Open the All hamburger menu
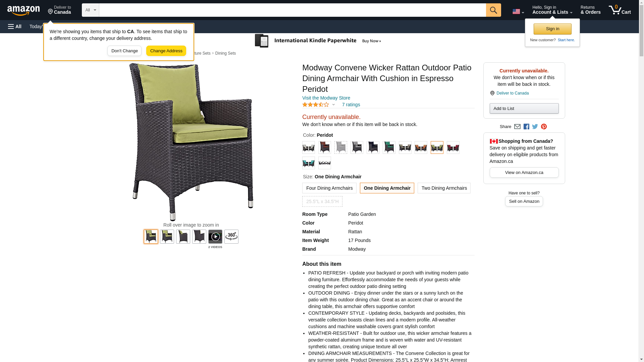The height and width of the screenshot is (362, 644). (15, 26)
